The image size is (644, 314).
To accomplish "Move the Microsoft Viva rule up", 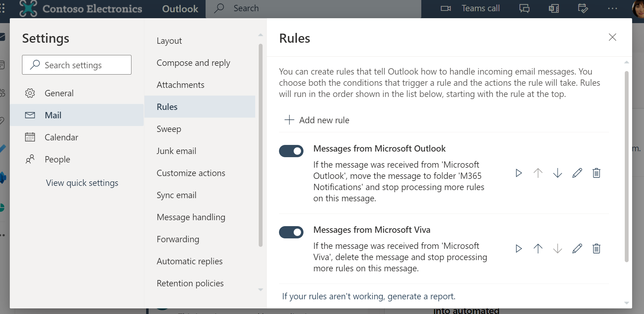I will click(538, 249).
